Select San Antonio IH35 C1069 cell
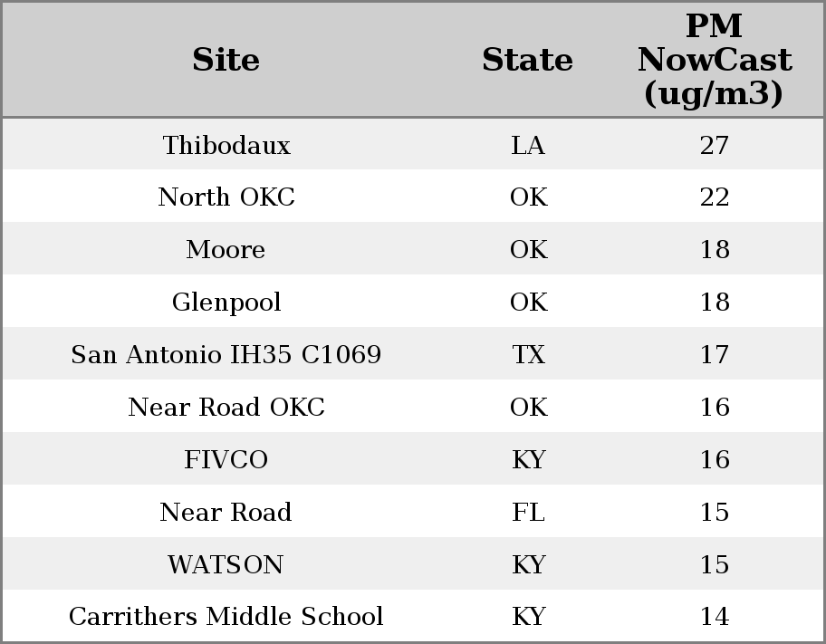 (226, 355)
